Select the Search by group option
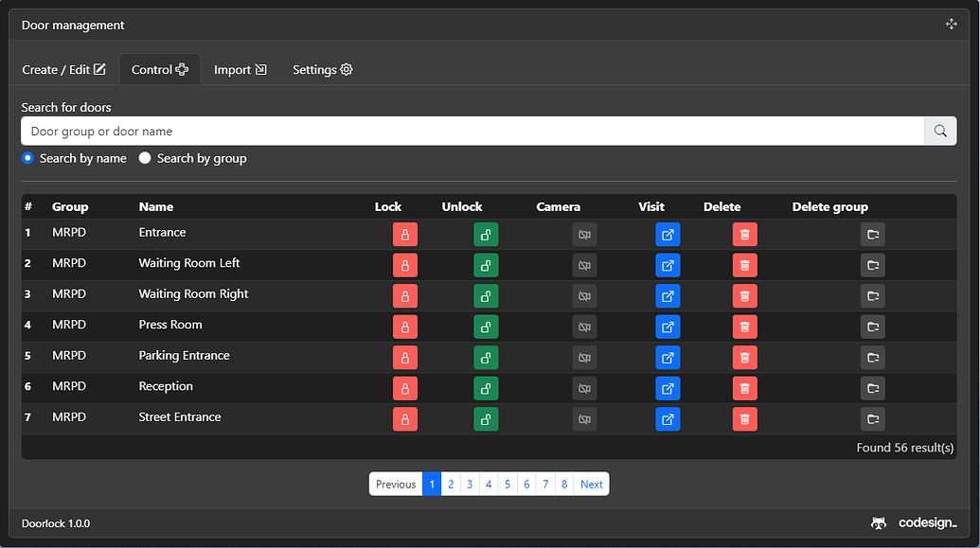This screenshot has height=548, width=980. 144,158
